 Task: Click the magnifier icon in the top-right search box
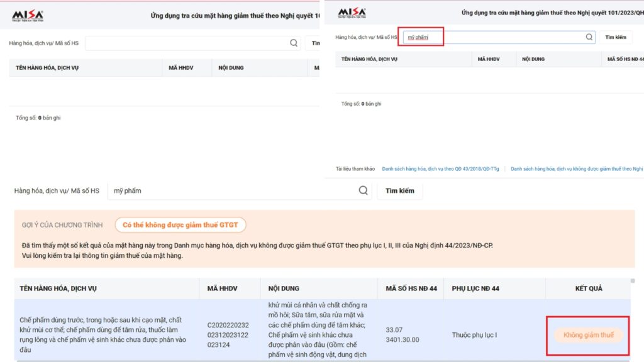pyautogui.click(x=589, y=37)
